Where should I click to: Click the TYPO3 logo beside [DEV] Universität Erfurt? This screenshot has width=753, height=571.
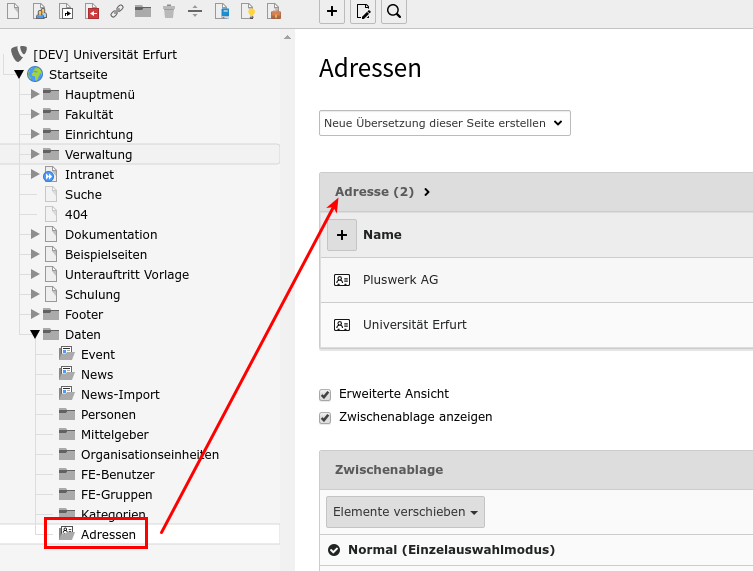pos(19,54)
